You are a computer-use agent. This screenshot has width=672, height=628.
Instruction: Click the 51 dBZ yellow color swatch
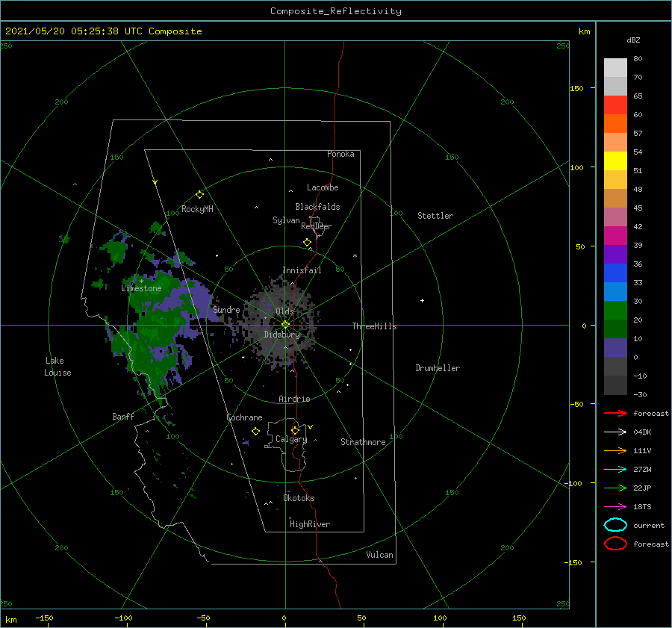coord(615,161)
